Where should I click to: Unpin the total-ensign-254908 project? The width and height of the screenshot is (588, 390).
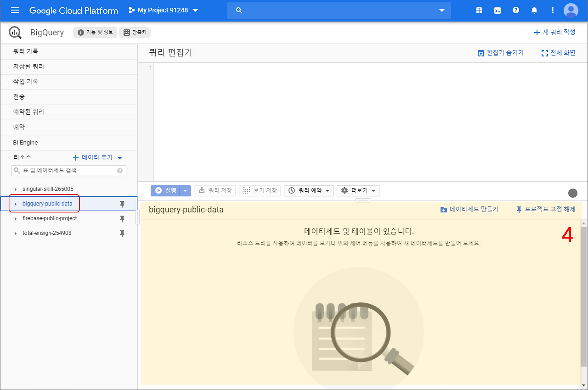(x=122, y=233)
